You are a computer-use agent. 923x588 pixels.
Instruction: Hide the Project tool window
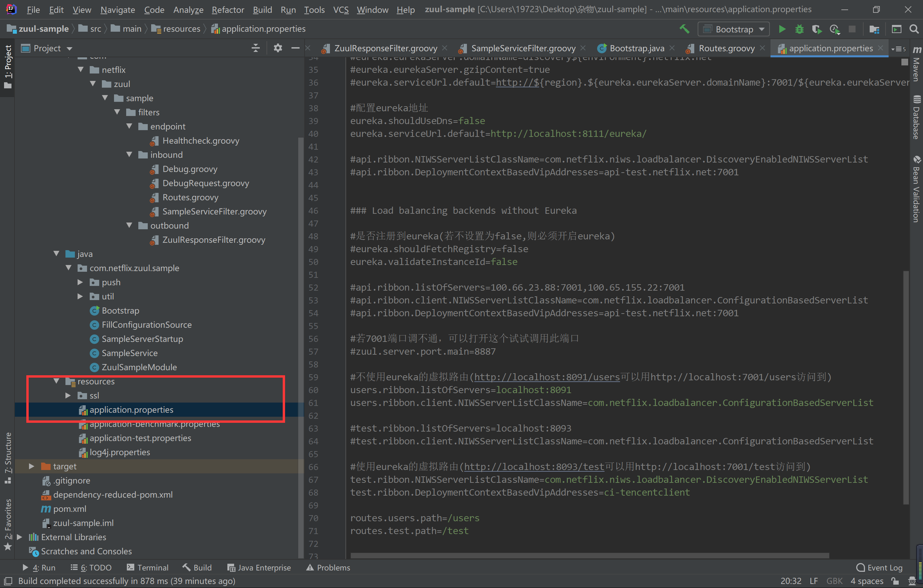click(295, 48)
